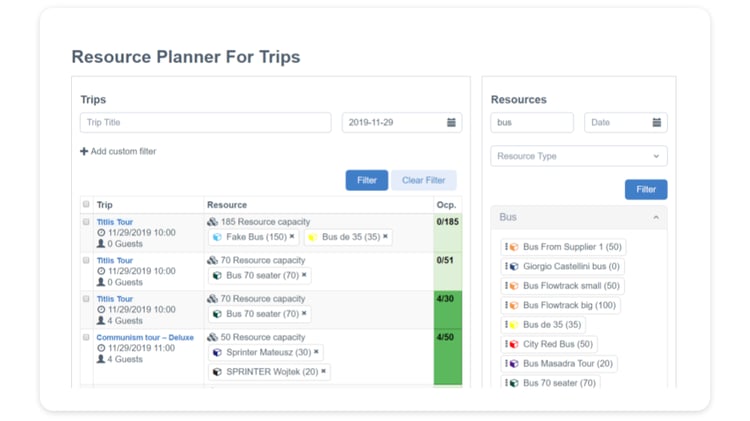Remove Bus de 35 (35) resource tag
The image size is (750, 421).
385,237
